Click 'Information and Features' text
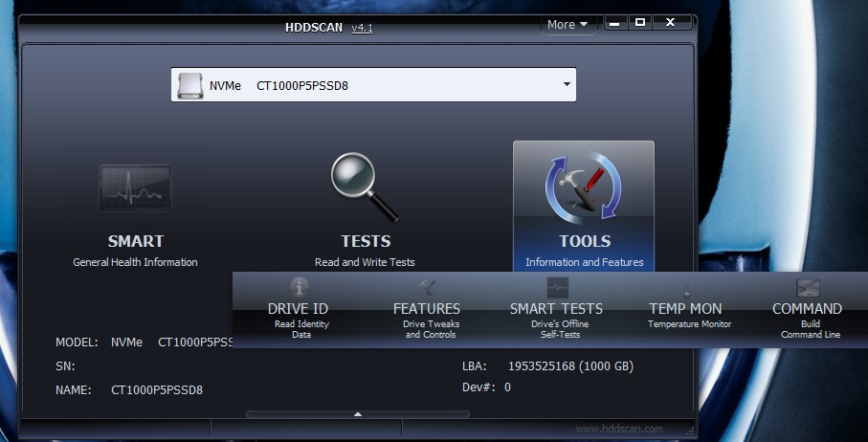 [585, 262]
